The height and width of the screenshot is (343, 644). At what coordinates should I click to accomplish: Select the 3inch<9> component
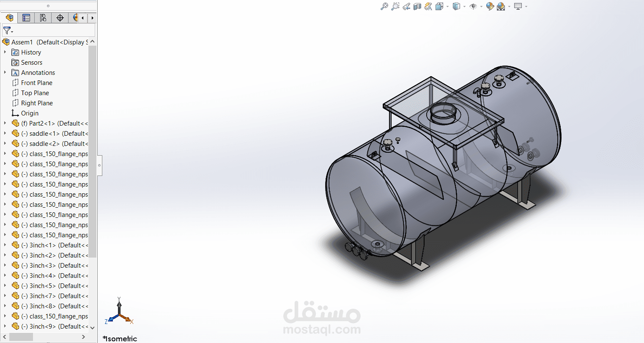point(50,327)
